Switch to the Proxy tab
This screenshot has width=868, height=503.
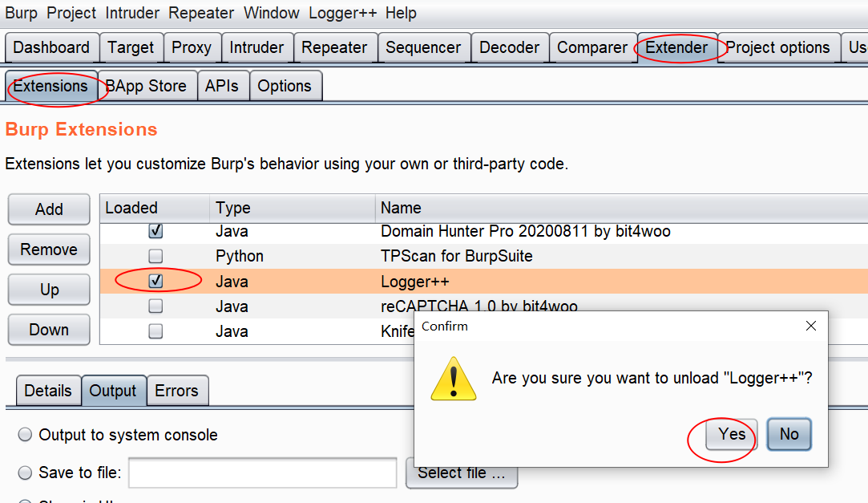pyautogui.click(x=192, y=47)
